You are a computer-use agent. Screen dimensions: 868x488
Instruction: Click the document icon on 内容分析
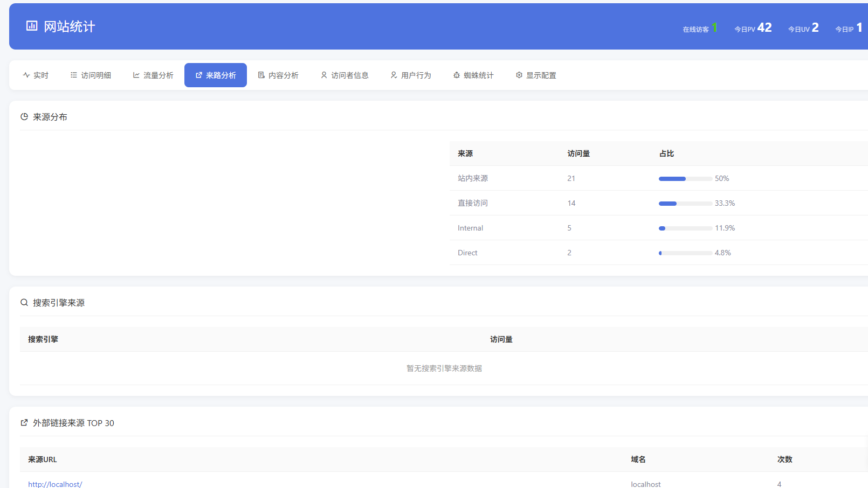coord(261,75)
